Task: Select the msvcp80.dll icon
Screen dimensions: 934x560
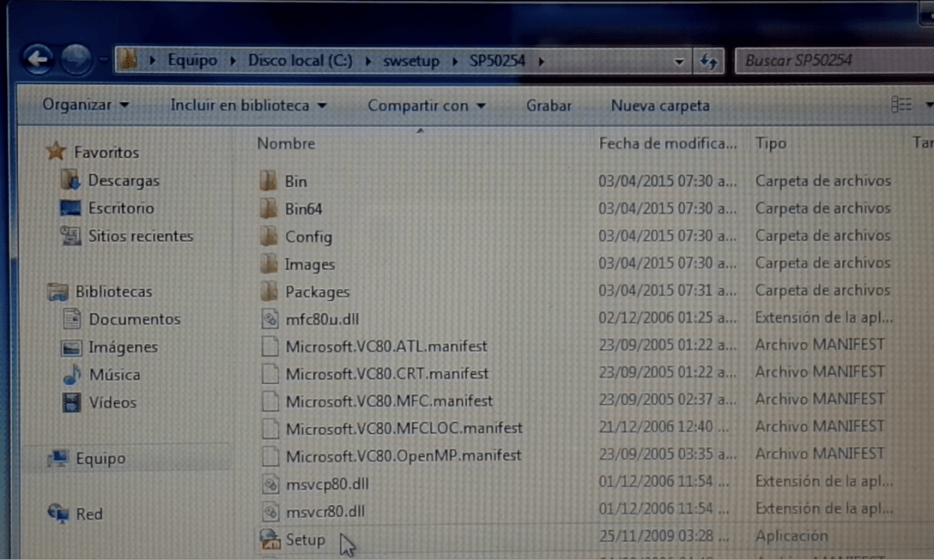Action: pyautogui.click(x=270, y=482)
